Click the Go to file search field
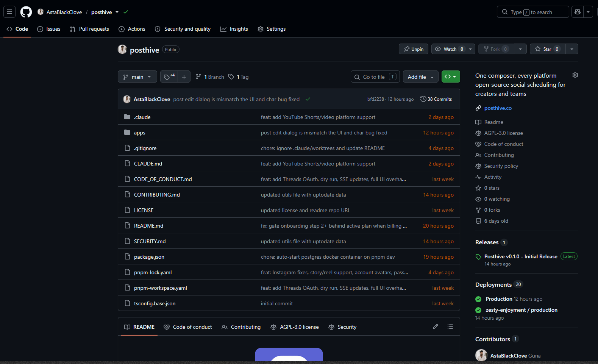Viewport: 598px width, 364px height. [375, 77]
